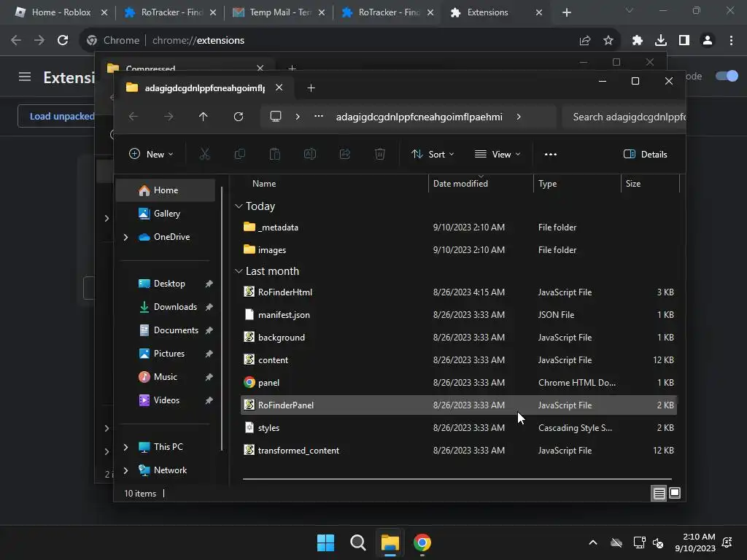Click the Forward arrow in File Explorer
This screenshot has width=747, height=560.
click(x=169, y=117)
